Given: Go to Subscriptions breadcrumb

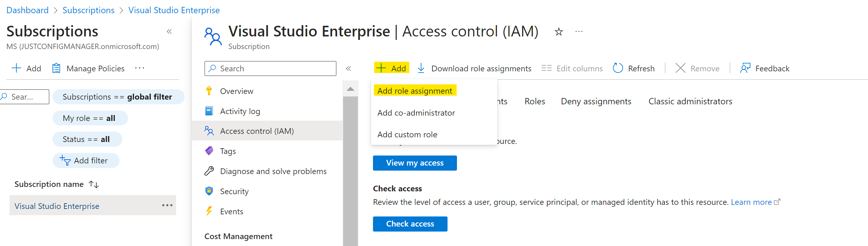Looking at the screenshot, I should pyautogui.click(x=88, y=10).
